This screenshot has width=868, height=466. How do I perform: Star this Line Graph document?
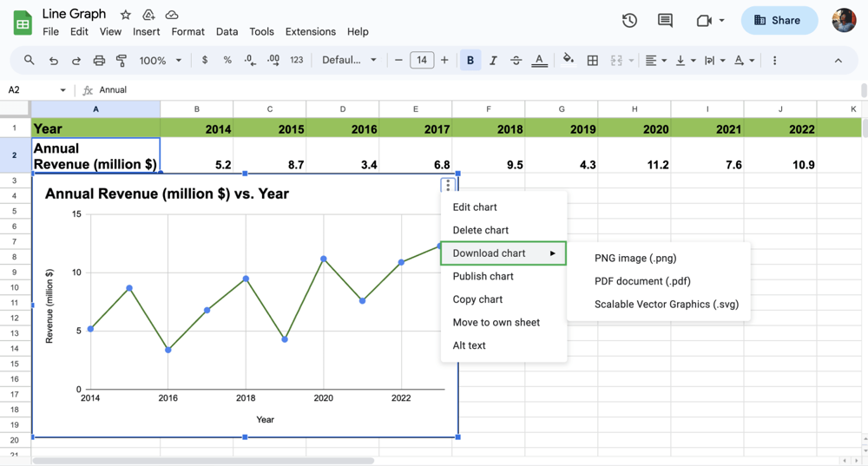(126, 15)
